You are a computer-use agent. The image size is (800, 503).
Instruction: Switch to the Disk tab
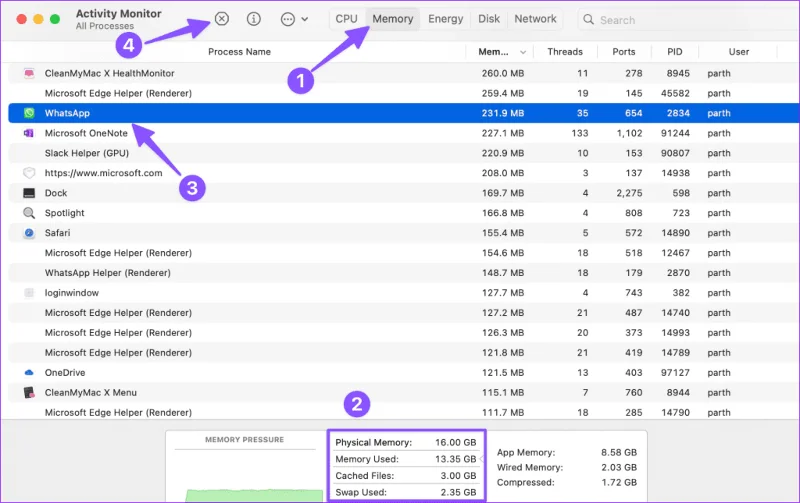[489, 19]
